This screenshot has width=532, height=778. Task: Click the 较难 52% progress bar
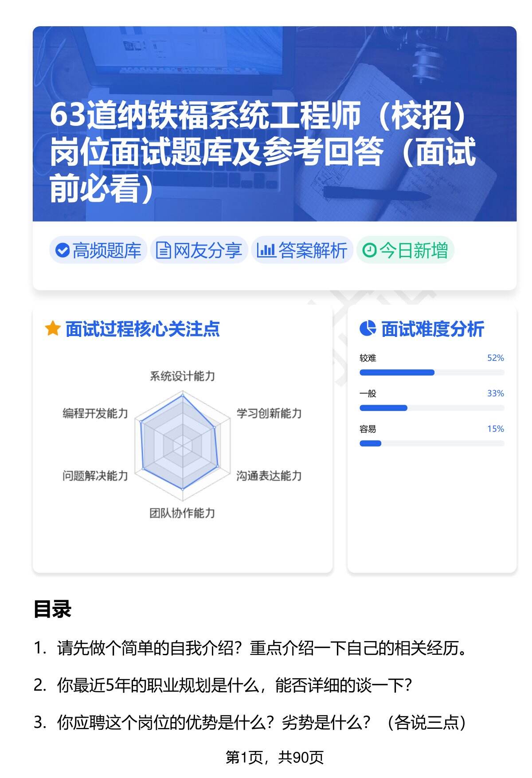click(431, 372)
